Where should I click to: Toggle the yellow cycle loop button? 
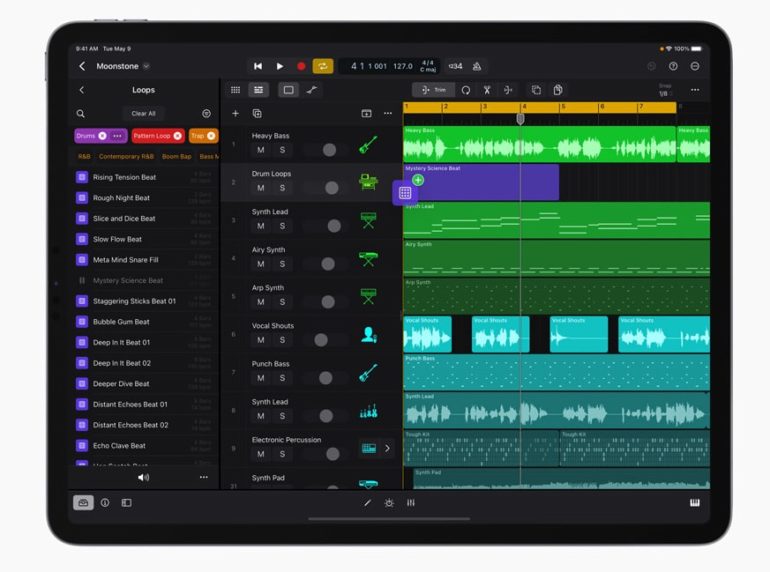323,66
